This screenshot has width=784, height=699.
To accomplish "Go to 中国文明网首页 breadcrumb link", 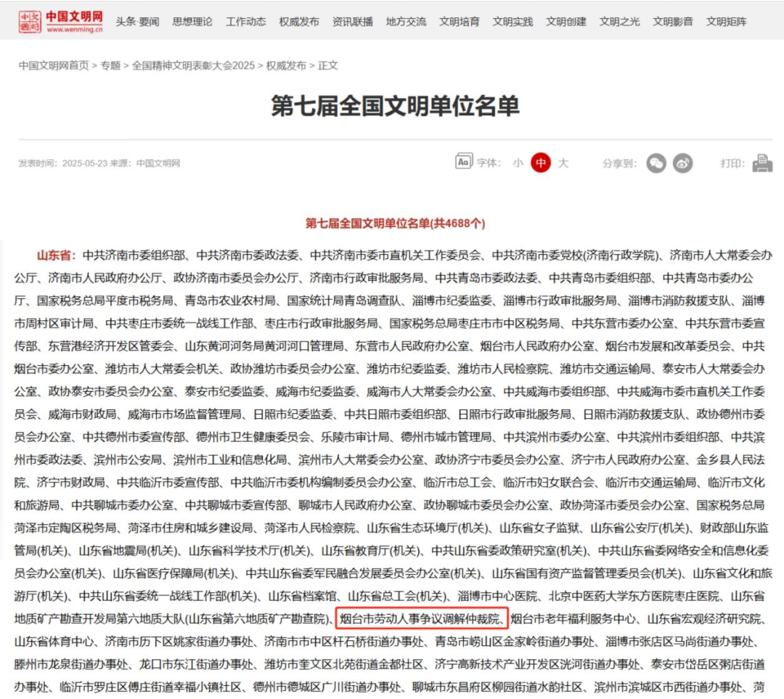I will 54,65.
